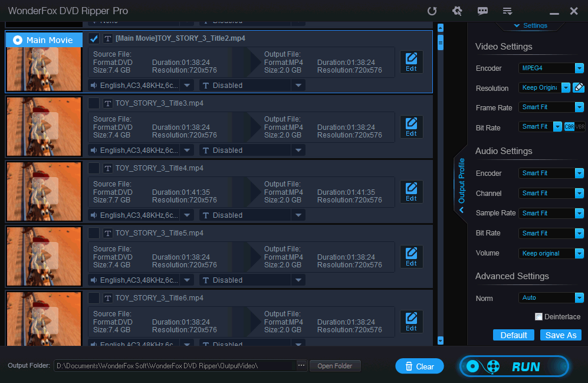Image resolution: width=588 pixels, height=383 pixels.
Task: Click the Save As button
Action: point(561,335)
